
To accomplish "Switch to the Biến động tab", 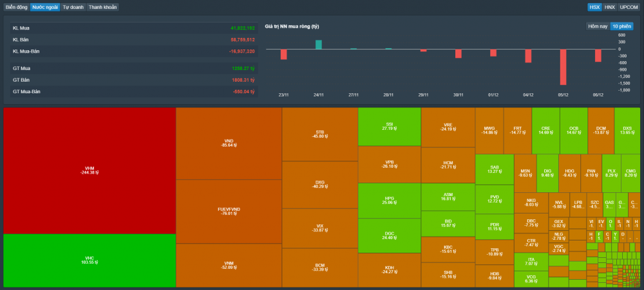I will tap(17, 7).
